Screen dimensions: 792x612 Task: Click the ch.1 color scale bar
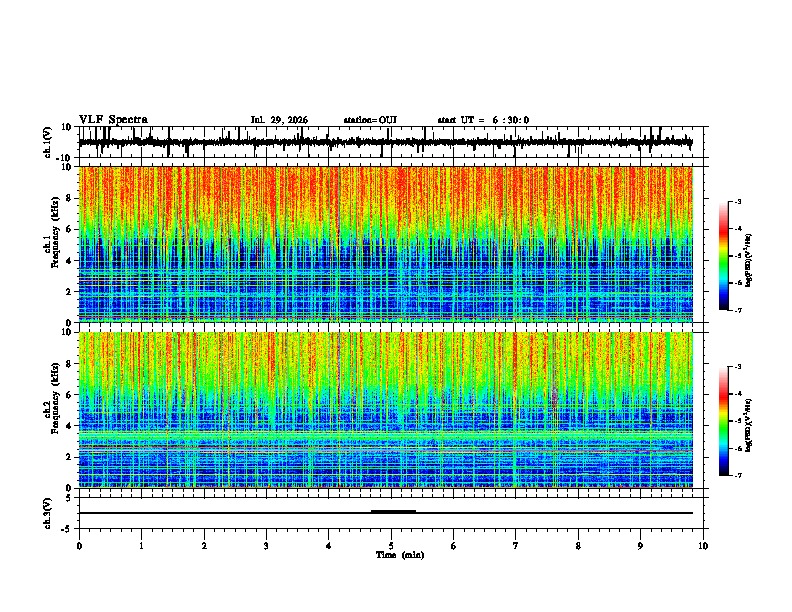[724, 256]
